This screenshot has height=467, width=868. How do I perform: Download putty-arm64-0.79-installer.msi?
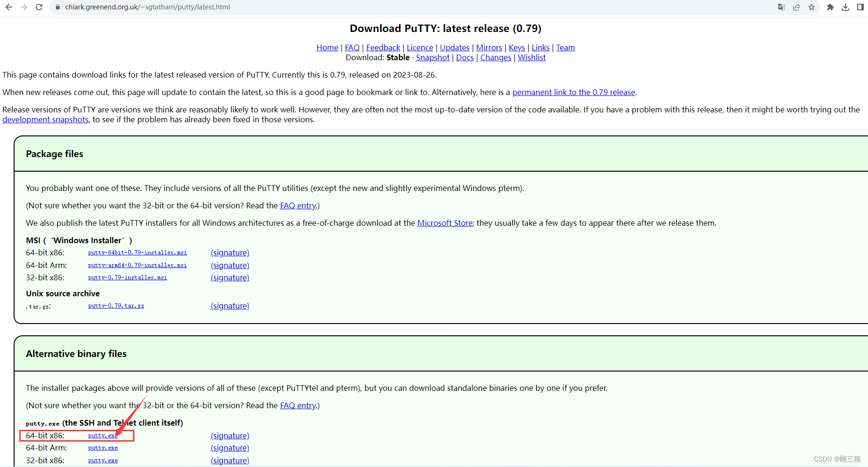137,265
